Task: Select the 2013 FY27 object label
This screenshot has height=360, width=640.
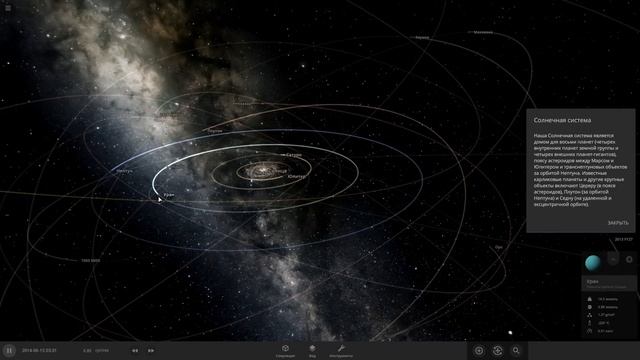Action: pos(624,240)
